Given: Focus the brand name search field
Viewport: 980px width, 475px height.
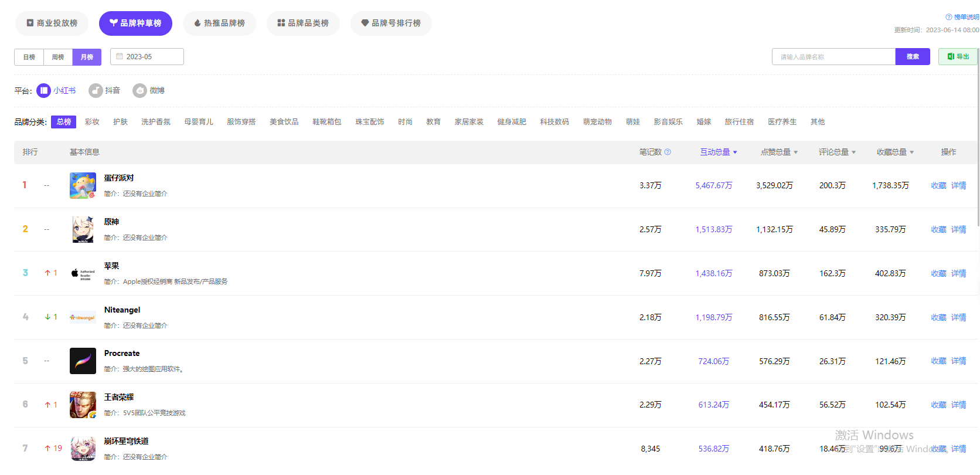Looking at the screenshot, I should [833, 56].
